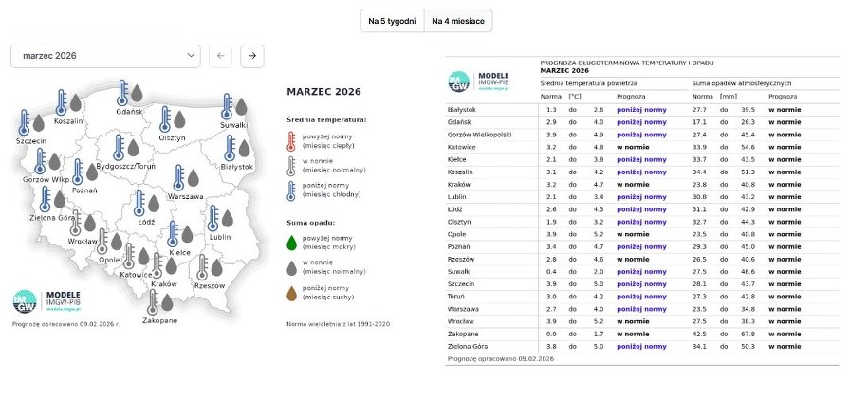Image resolution: width=868 pixels, height=398 pixels.
Task: Open the marzec 2026 month dropdown
Action: (x=105, y=56)
